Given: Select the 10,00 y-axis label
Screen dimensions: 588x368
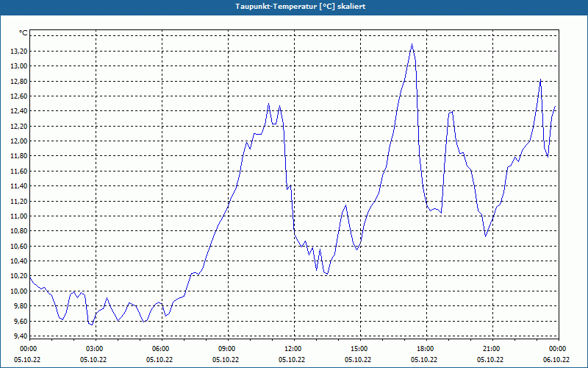Looking at the screenshot, I should point(20,291).
